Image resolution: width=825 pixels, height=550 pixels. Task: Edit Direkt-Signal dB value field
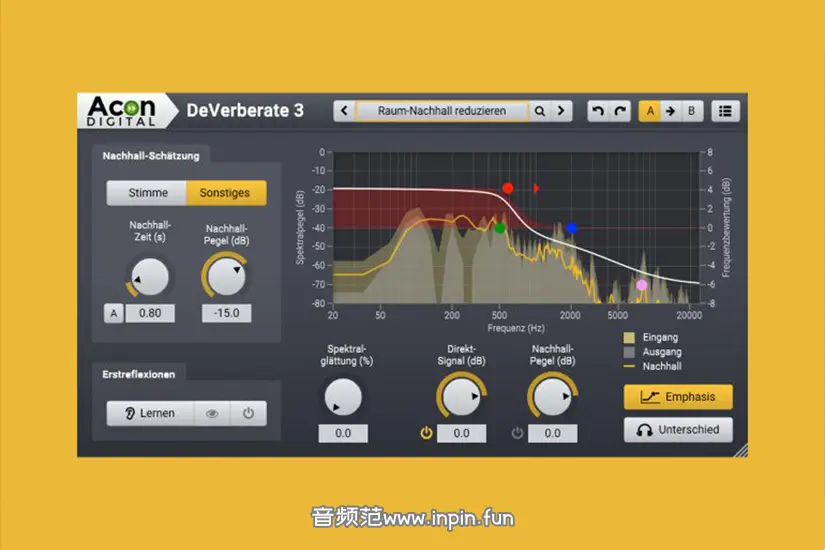pos(461,433)
